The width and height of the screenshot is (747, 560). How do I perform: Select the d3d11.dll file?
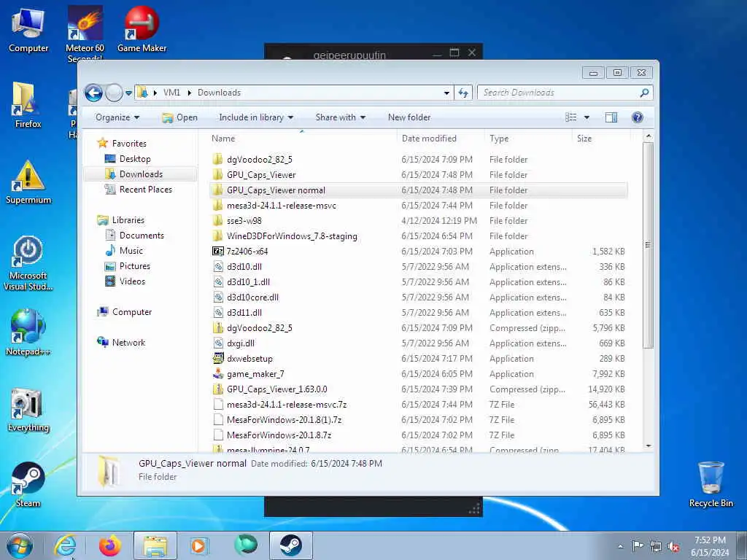[x=418, y=312]
